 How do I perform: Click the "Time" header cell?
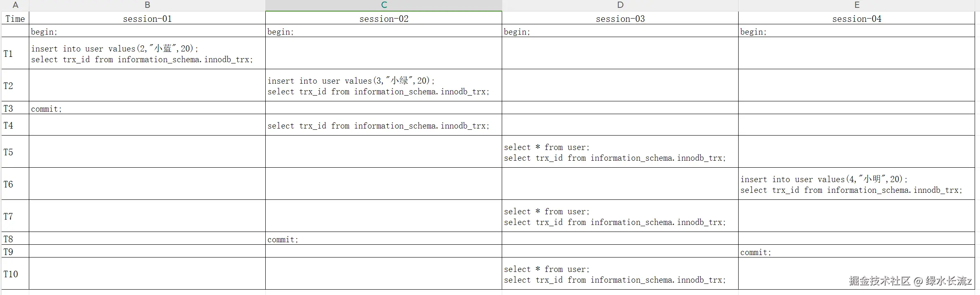coord(15,19)
